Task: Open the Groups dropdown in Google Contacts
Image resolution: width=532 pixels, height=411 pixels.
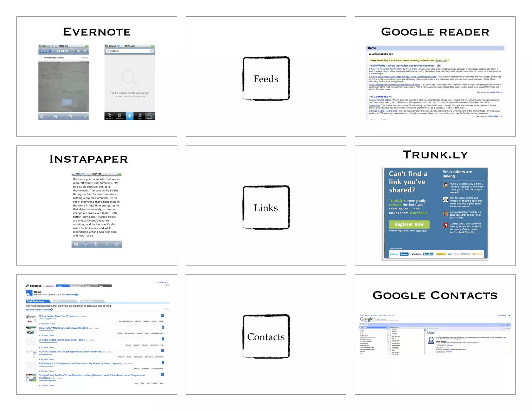Action: point(436,328)
